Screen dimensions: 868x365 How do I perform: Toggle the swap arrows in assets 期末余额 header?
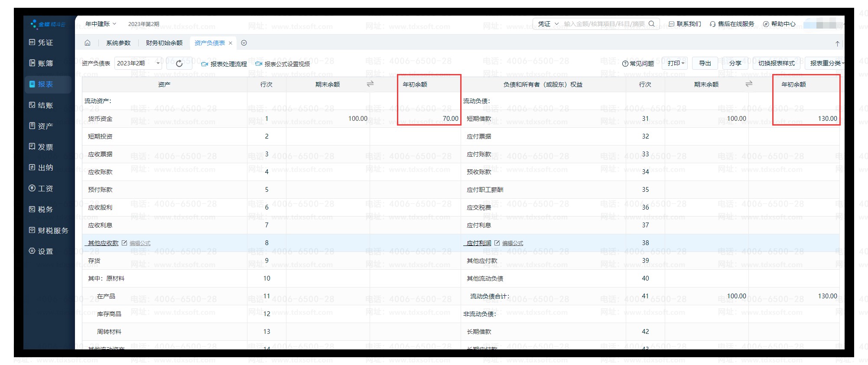point(370,84)
